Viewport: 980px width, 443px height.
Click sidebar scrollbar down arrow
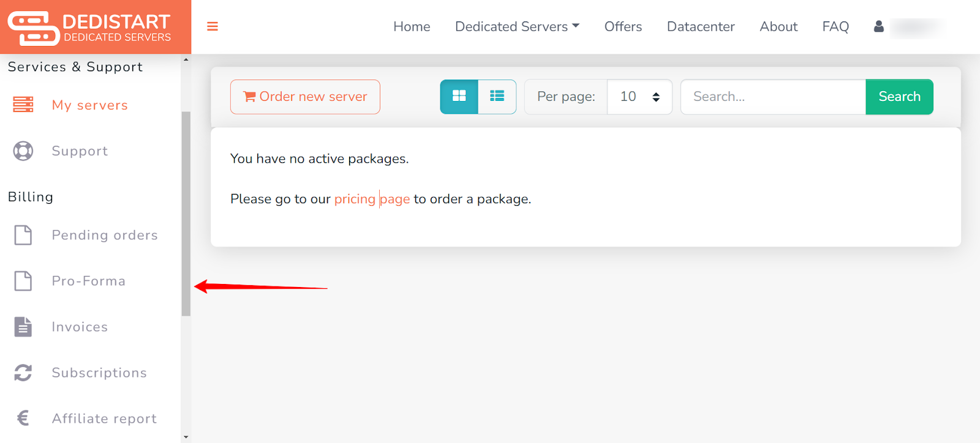coord(186,437)
